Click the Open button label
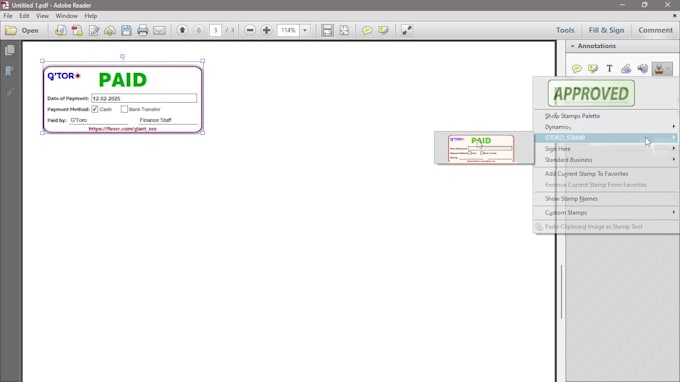The width and height of the screenshot is (680, 382). (30, 30)
